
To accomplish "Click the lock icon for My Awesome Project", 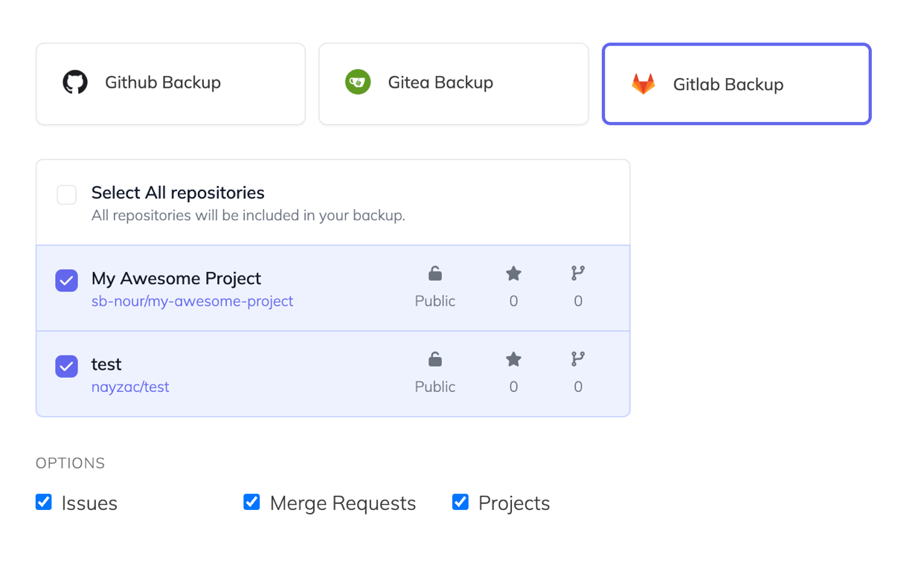I will tap(435, 274).
